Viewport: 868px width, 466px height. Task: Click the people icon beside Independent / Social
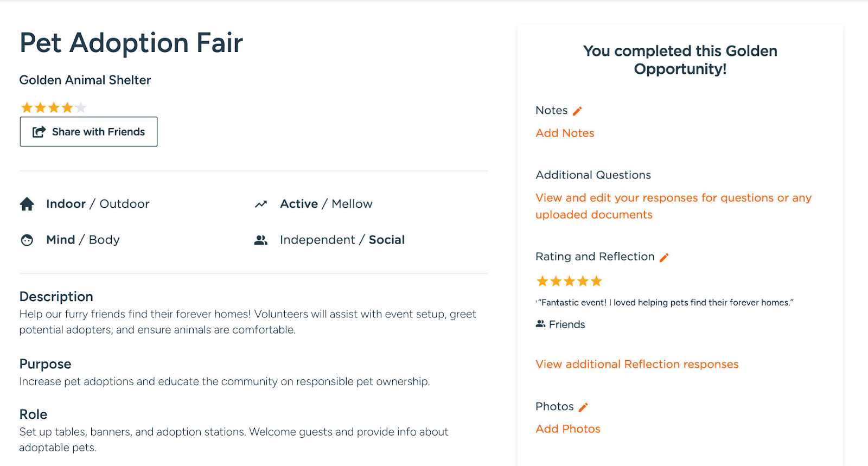(x=261, y=240)
